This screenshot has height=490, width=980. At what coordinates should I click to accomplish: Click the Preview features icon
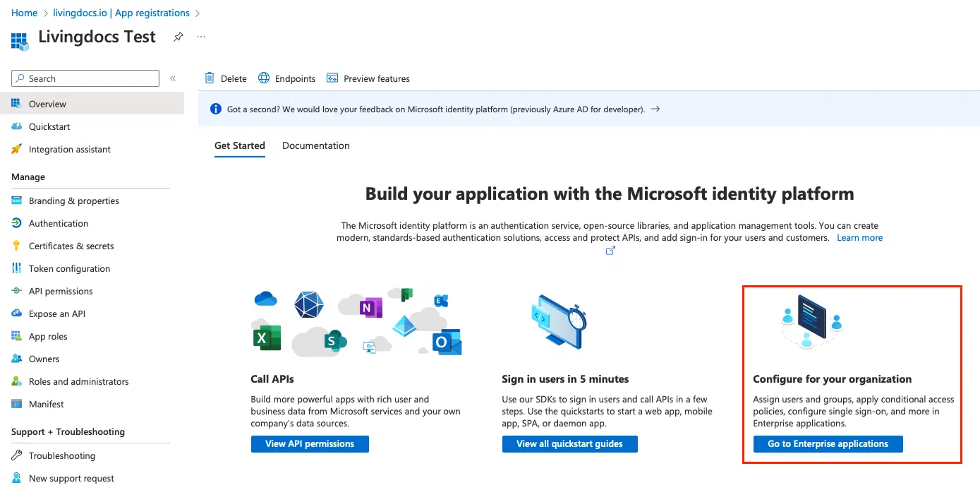[x=332, y=78]
